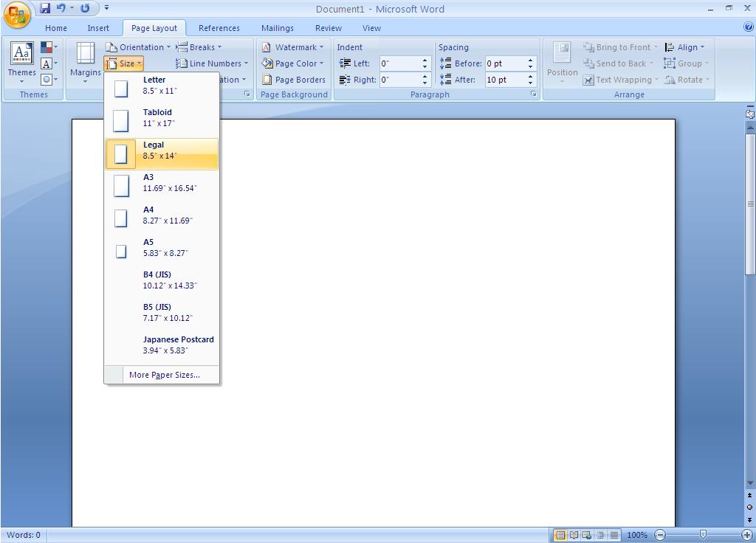Click the Margins page icon
756x543 pixels.
(86, 55)
